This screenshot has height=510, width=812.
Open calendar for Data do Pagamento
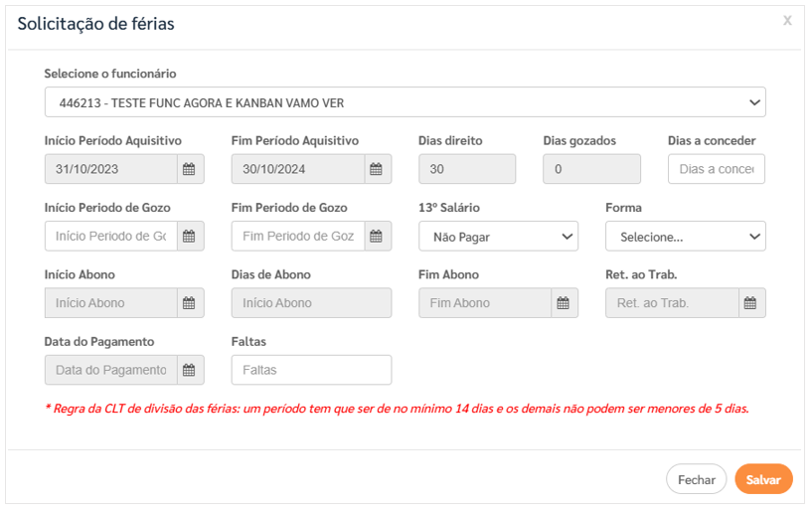[190, 370]
